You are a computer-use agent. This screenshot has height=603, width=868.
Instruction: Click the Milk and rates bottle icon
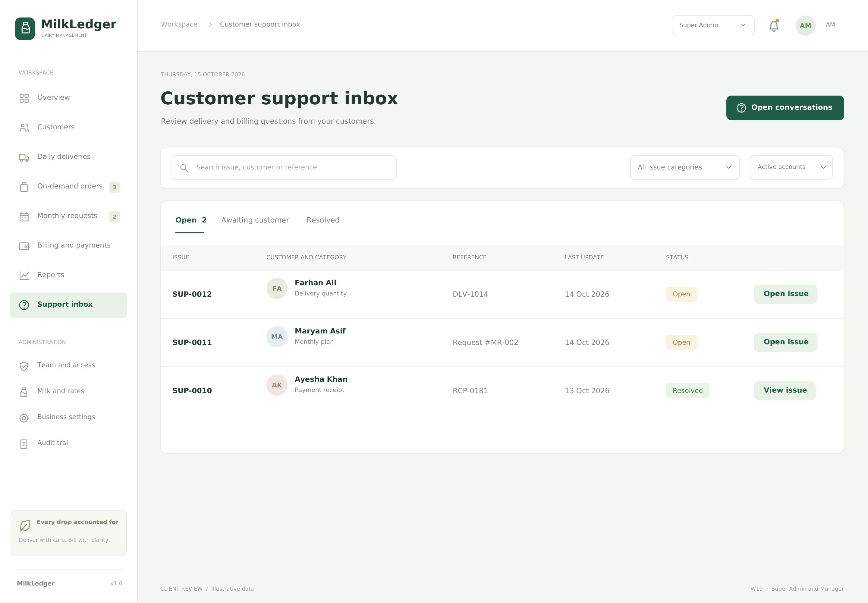[24, 392]
